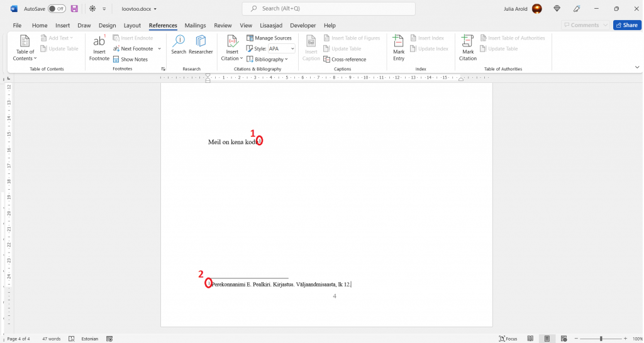
Task: Click the macro recording status icon
Action: 109,339
